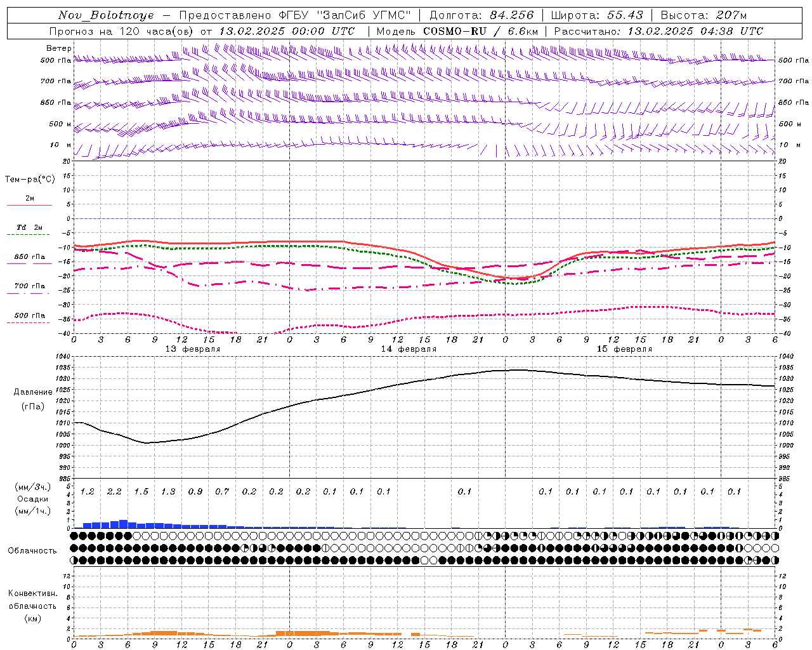Click the '14 февраля' date label
Screen dimensions: 812x650
[409, 349]
